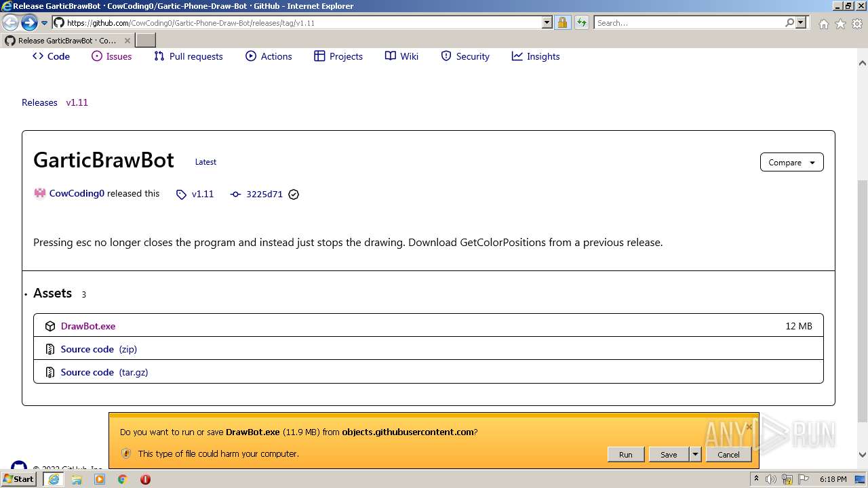The width and height of the screenshot is (868, 488).
Task: Click the verified commit checkmark icon
Action: pyautogui.click(x=294, y=195)
